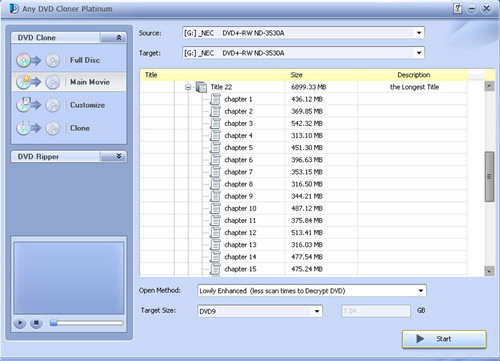Click the Customize disc icon
Screen dimensions: 500x361
click(24, 105)
